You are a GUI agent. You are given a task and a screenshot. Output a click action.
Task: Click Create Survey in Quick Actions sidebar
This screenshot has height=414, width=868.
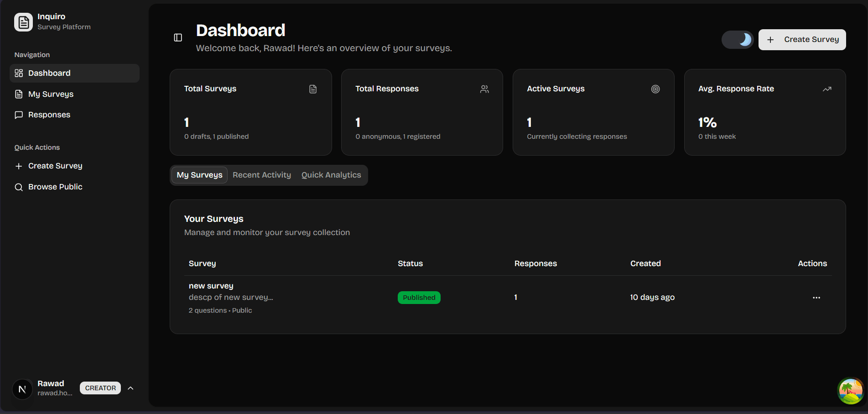55,166
